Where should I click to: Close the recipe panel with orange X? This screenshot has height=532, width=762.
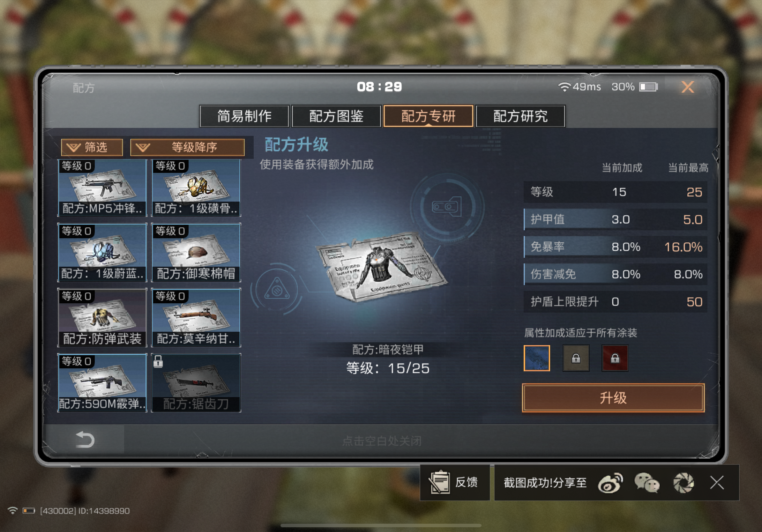tap(688, 87)
